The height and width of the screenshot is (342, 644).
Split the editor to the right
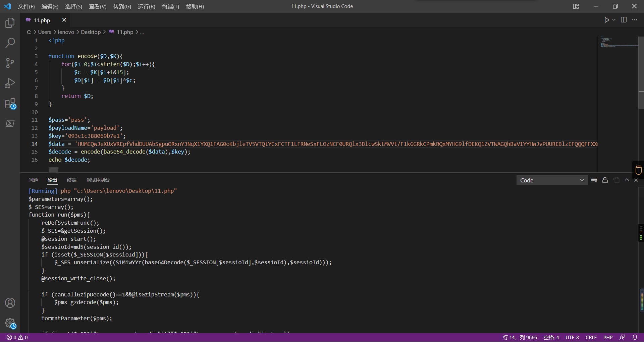[624, 20]
